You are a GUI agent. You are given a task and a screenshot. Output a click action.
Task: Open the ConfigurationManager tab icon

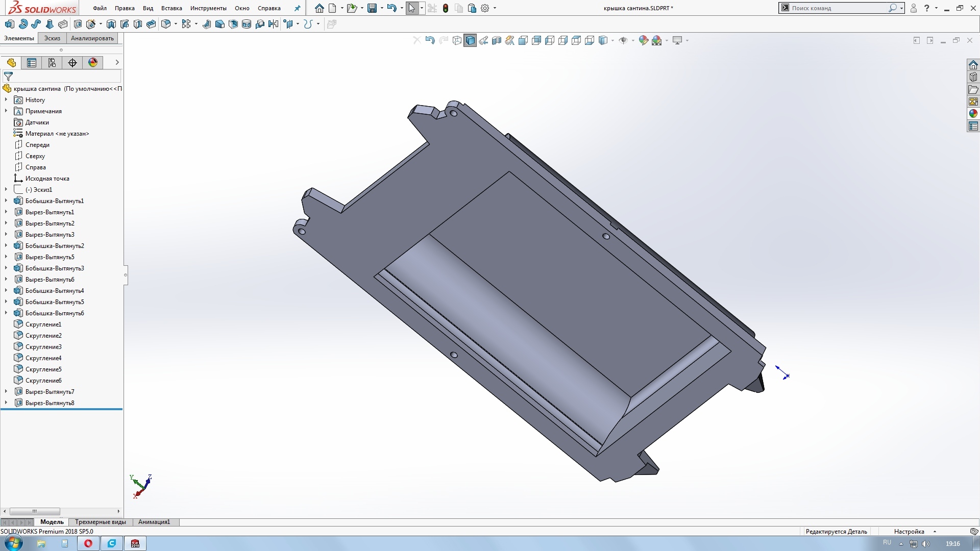coord(52,63)
